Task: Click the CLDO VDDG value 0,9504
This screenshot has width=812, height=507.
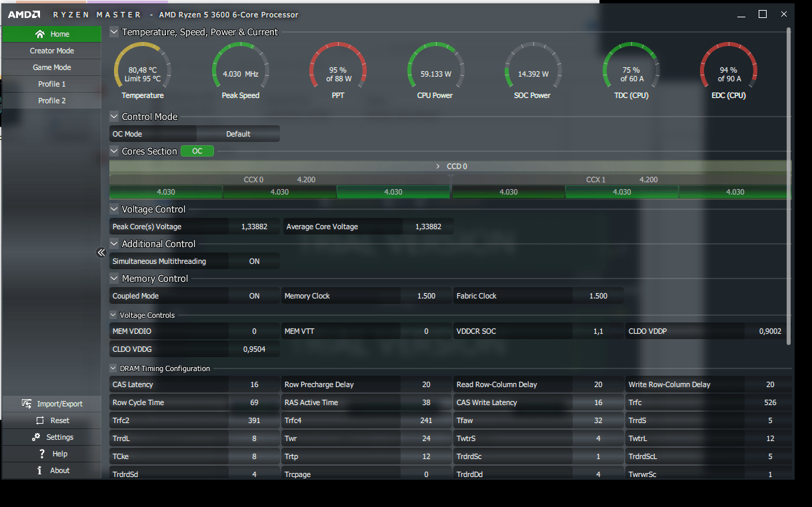Action: 254,349
